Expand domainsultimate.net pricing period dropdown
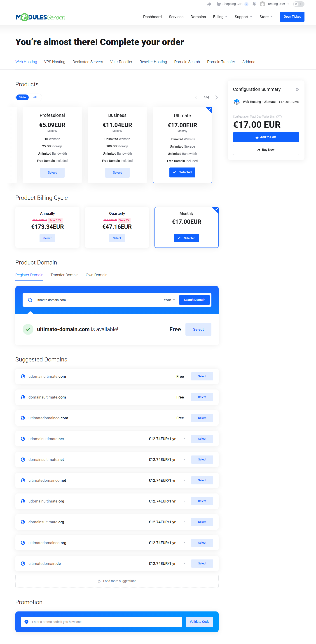The image size is (316, 644). (184, 460)
